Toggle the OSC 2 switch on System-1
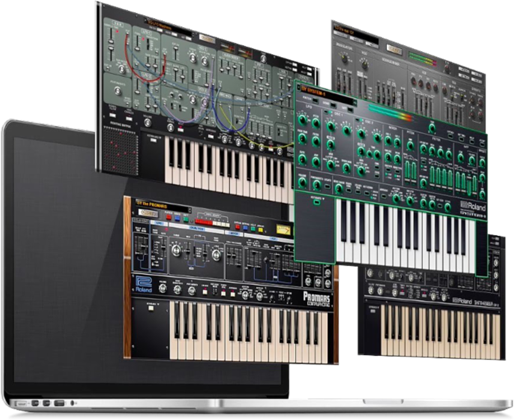Viewport: 514px width, 420px height. (359, 120)
